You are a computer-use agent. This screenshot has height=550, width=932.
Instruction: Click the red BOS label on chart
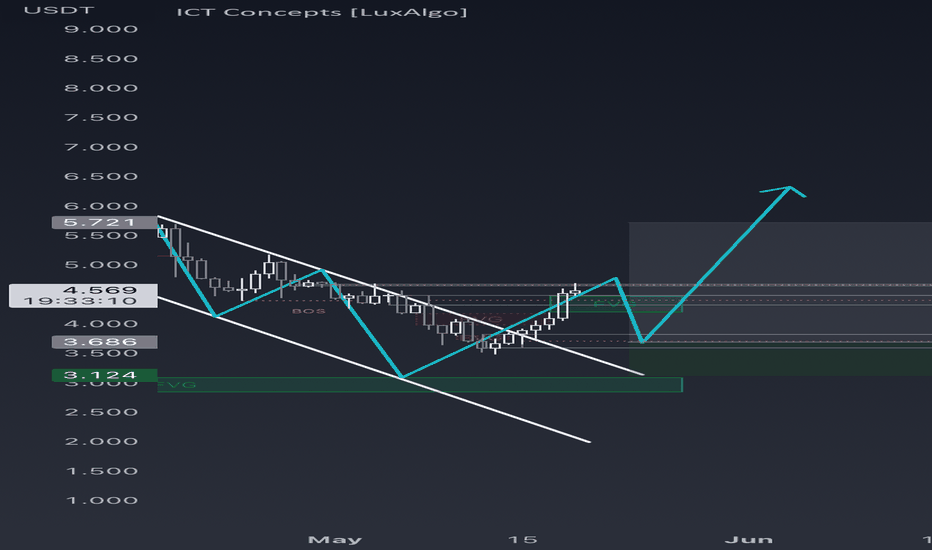click(308, 311)
